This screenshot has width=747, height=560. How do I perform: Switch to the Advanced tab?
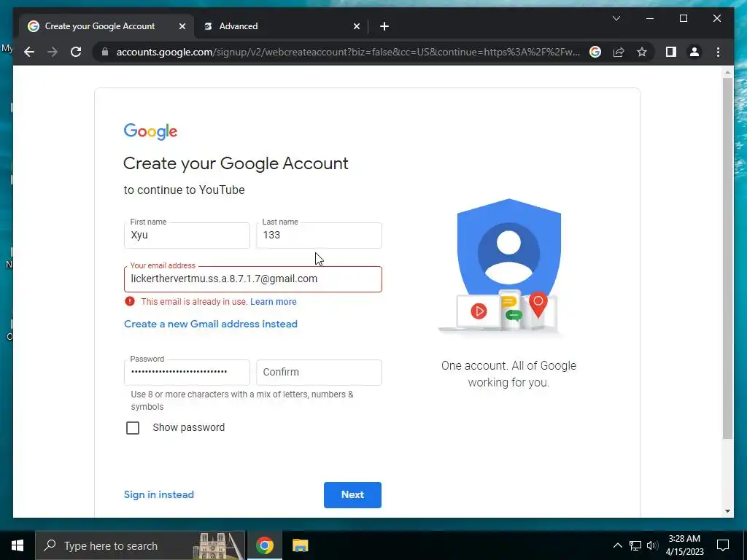[x=281, y=26]
